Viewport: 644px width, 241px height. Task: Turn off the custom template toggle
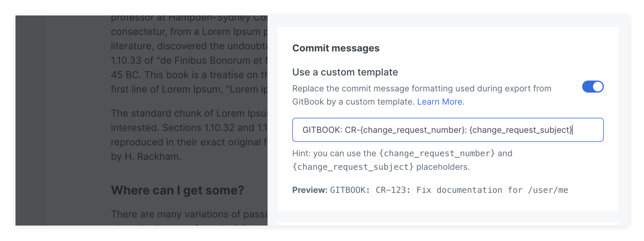[x=592, y=87]
